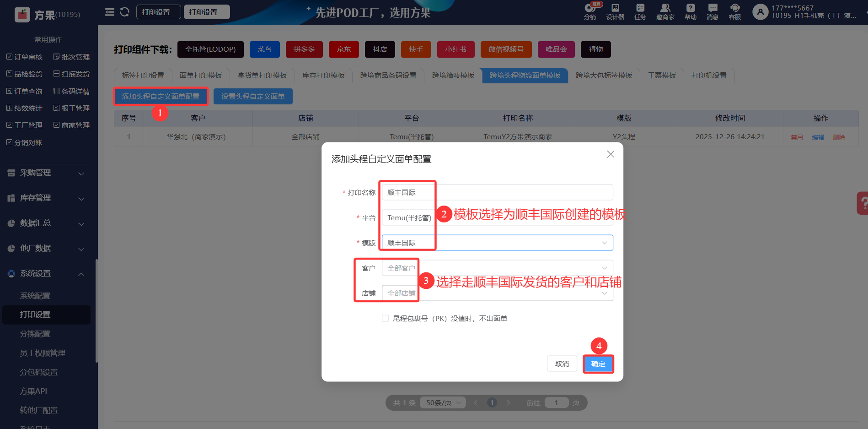Image resolution: width=868 pixels, height=429 pixels.
Task: Open the 分销 icon in the header
Action: [x=590, y=12]
